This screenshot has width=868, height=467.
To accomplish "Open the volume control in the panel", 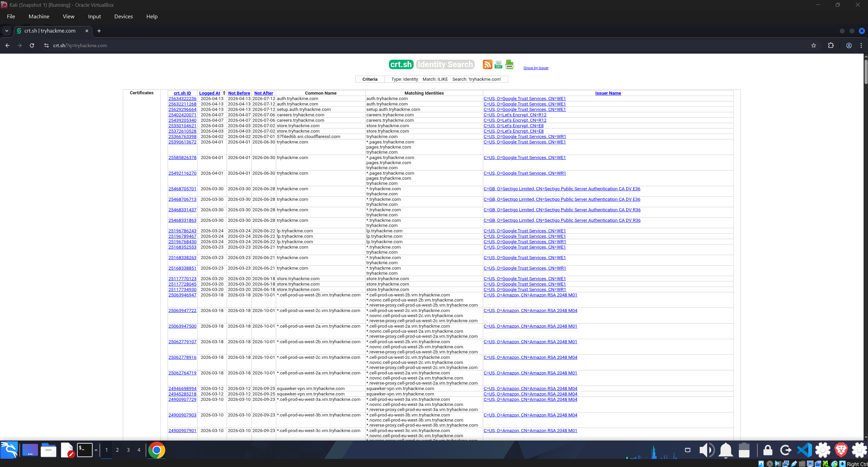I will [x=707, y=450].
